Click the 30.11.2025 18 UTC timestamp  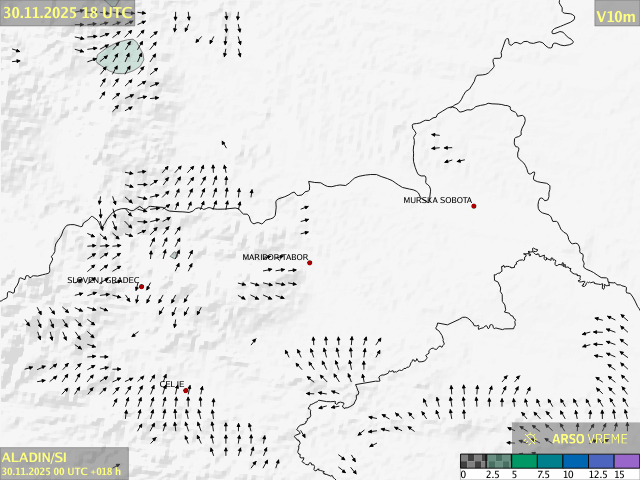pyautogui.click(x=67, y=12)
